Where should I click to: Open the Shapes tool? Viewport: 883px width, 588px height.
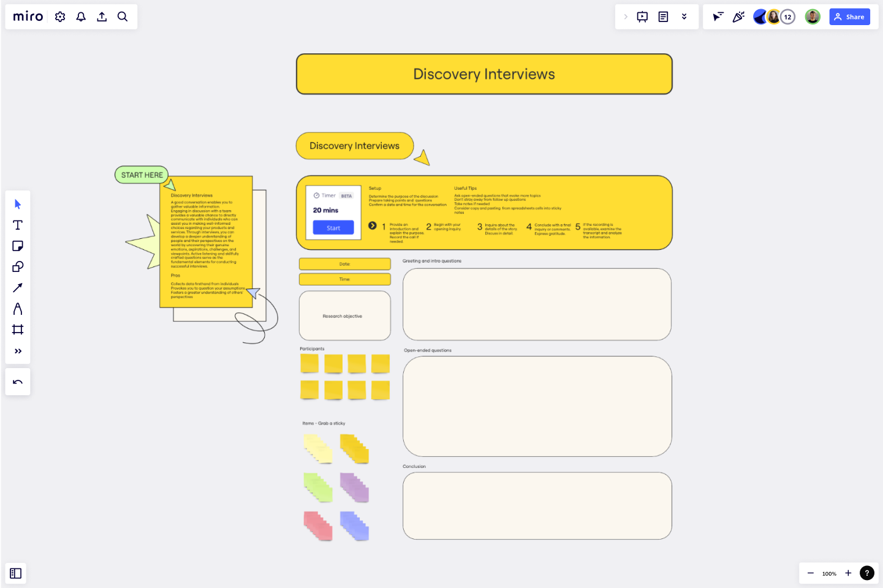click(x=18, y=266)
